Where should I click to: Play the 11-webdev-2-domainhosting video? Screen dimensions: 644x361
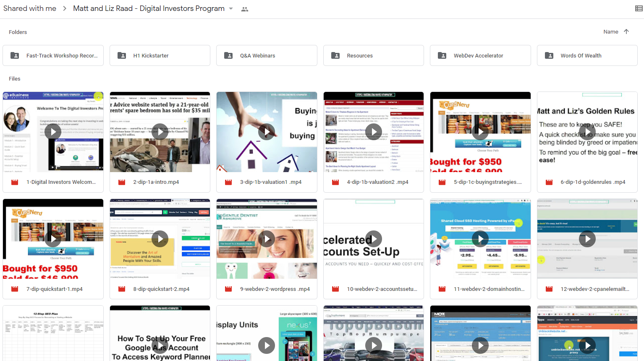[480, 239]
